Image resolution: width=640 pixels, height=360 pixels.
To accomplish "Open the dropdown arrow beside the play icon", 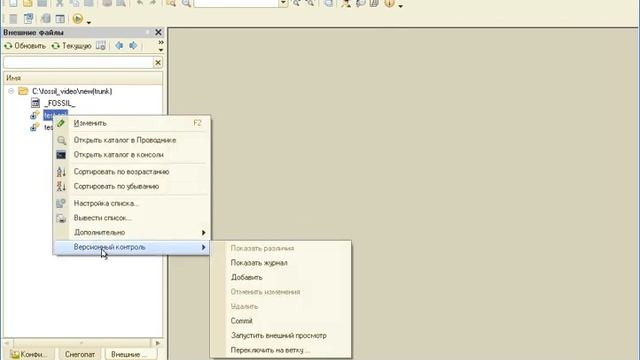I will click(89, 21).
